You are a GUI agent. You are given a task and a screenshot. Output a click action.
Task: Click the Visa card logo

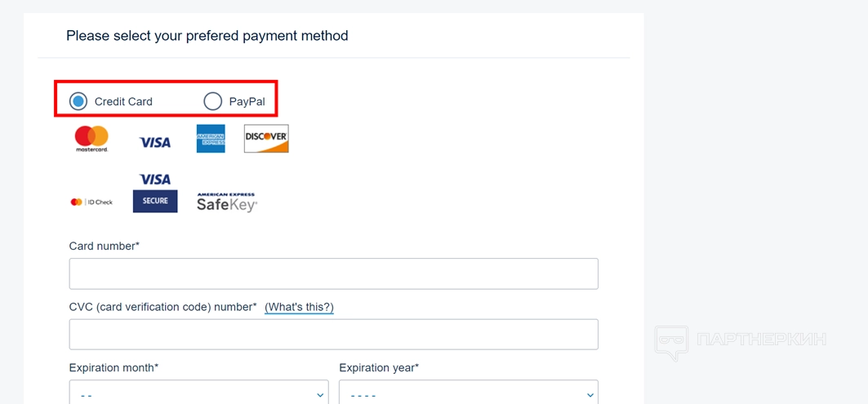(155, 142)
